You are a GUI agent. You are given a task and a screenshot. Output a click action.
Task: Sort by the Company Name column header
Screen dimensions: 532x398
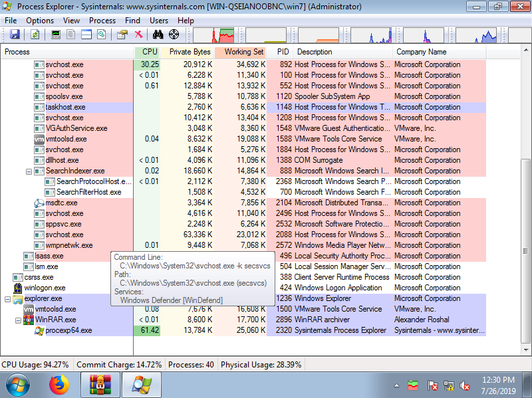tap(440, 52)
